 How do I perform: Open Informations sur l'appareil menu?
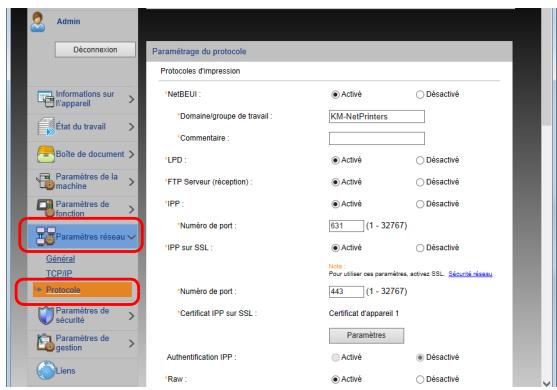pos(82,99)
